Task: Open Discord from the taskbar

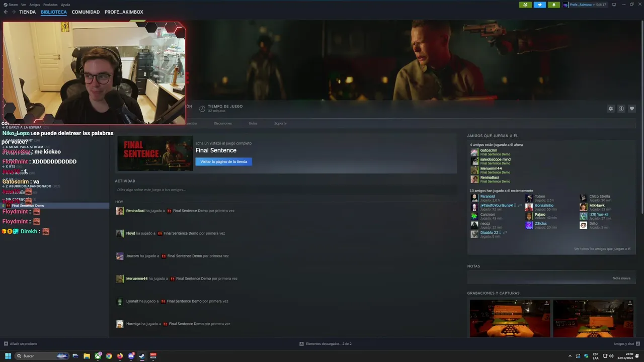Action: point(131,356)
